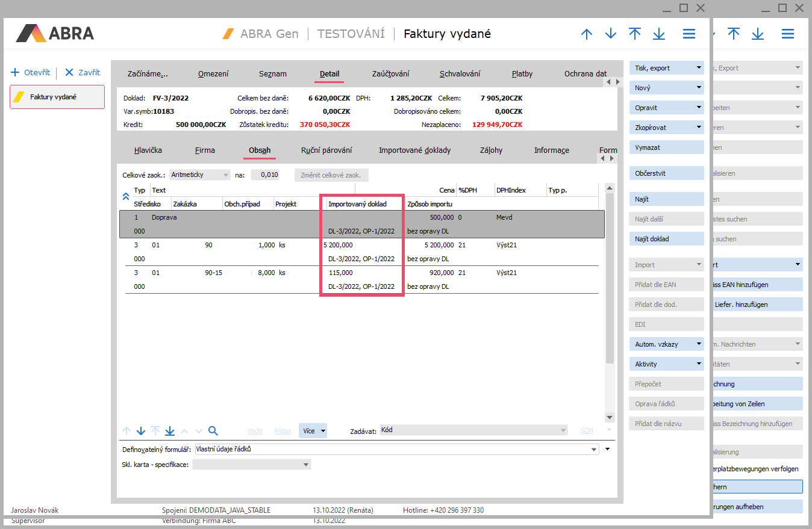Jump to last row using underlined down arrow below grid
The width and height of the screenshot is (812, 529).
point(170,431)
